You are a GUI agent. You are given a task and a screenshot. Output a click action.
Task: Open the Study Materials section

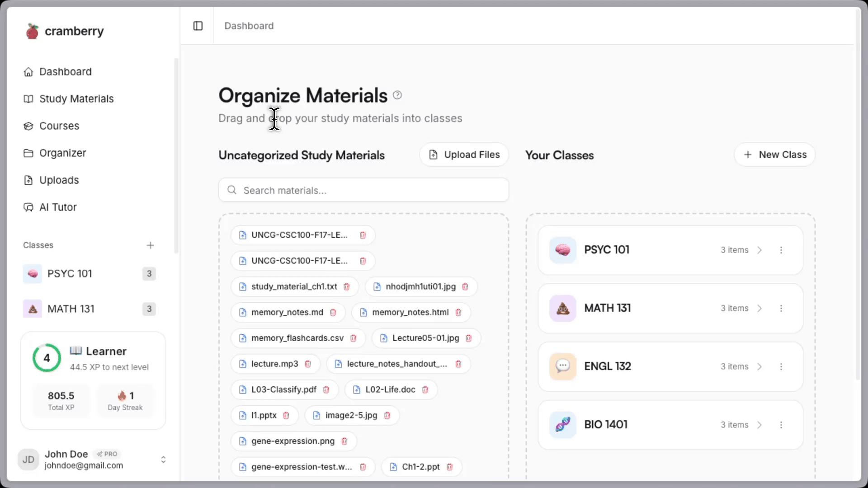pos(76,99)
